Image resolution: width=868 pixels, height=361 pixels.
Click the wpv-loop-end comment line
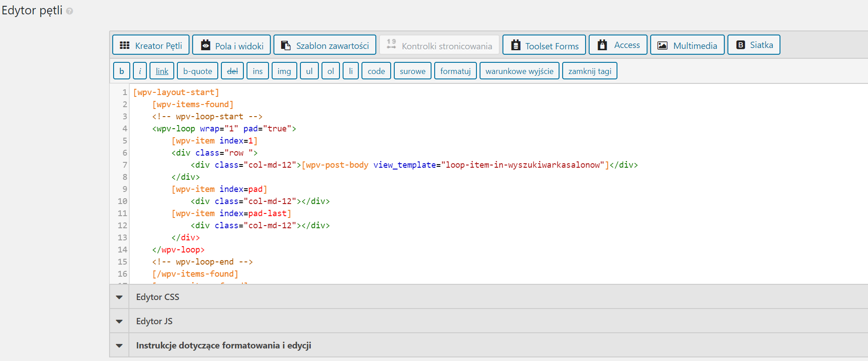203,262
